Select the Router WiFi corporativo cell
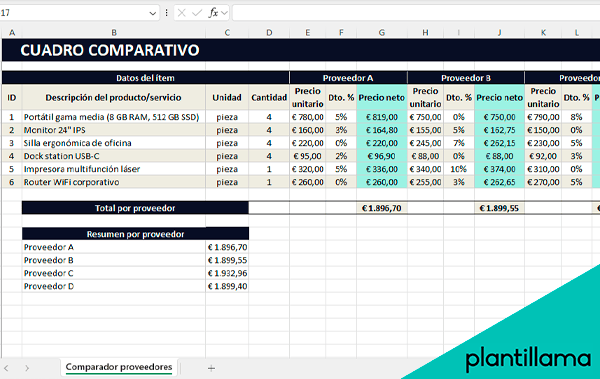Image resolution: width=600 pixels, height=379 pixels. click(114, 182)
